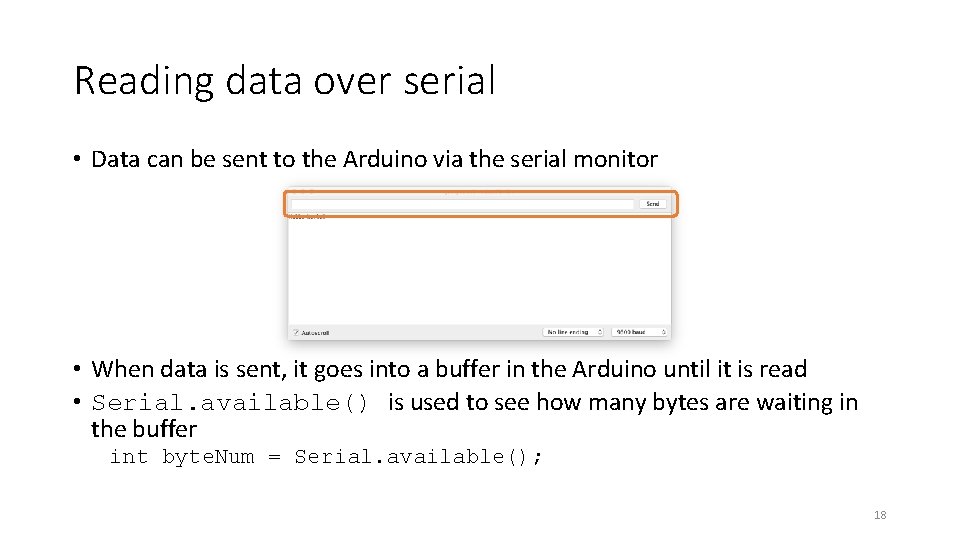Click the arrows on No line ending selector
Screen dimensions: 960x540
point(600,332)
